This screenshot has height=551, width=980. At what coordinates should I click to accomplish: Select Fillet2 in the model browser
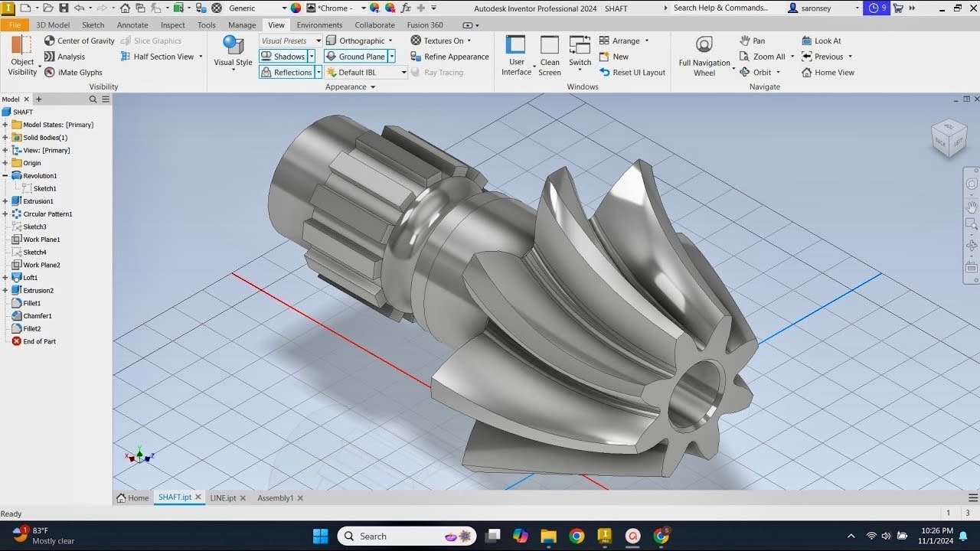coord(32,329)
